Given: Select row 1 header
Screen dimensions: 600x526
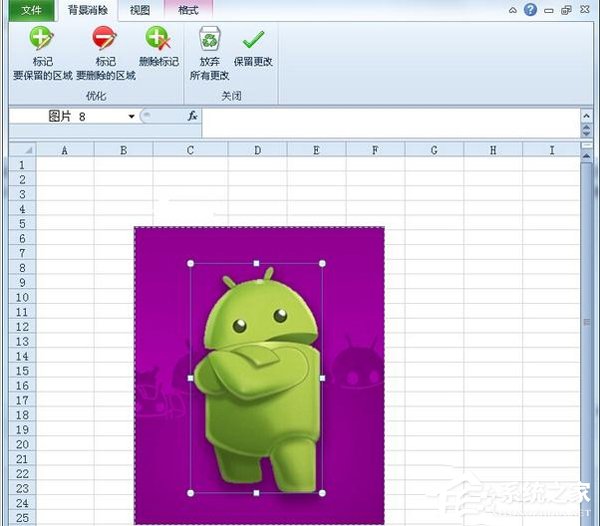Looking at the screenshot, I should click(x=22, y=165).
